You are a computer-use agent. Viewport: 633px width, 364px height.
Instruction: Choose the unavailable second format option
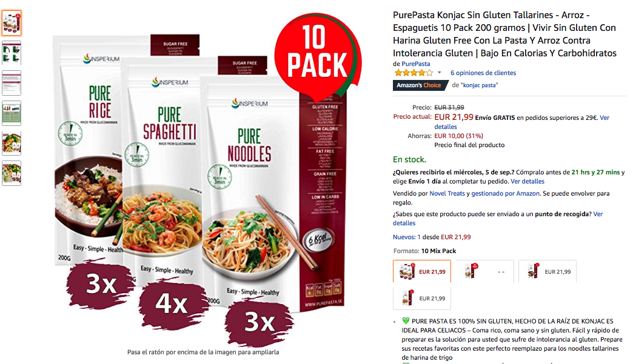coord(485,272)
